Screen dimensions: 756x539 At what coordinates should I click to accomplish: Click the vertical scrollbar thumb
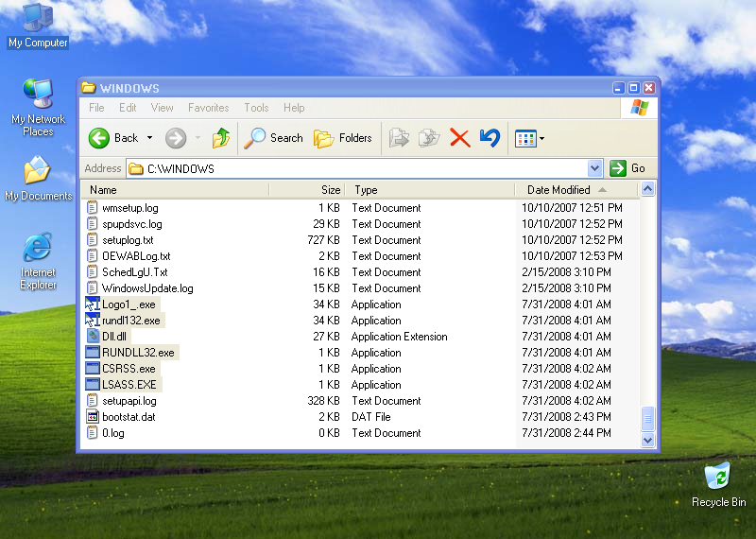point(647,419)
